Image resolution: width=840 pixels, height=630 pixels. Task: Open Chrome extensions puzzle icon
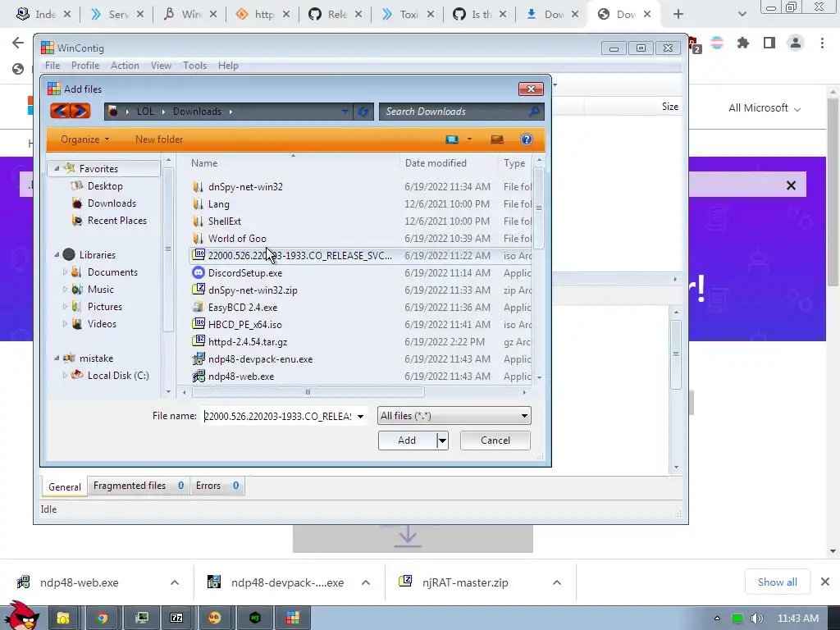coord(742,43)
